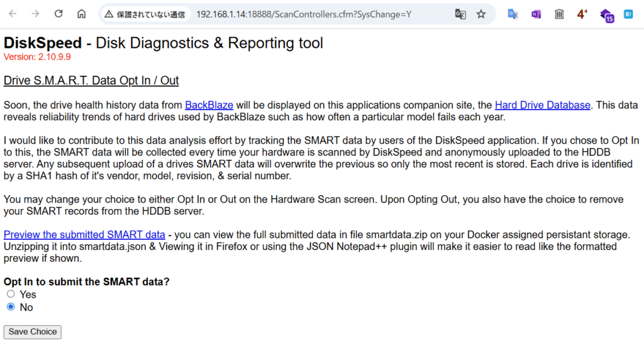Select the Yes radio button to opt in
Viewport: 644px width, 355px height.
[x=11, y=294]
